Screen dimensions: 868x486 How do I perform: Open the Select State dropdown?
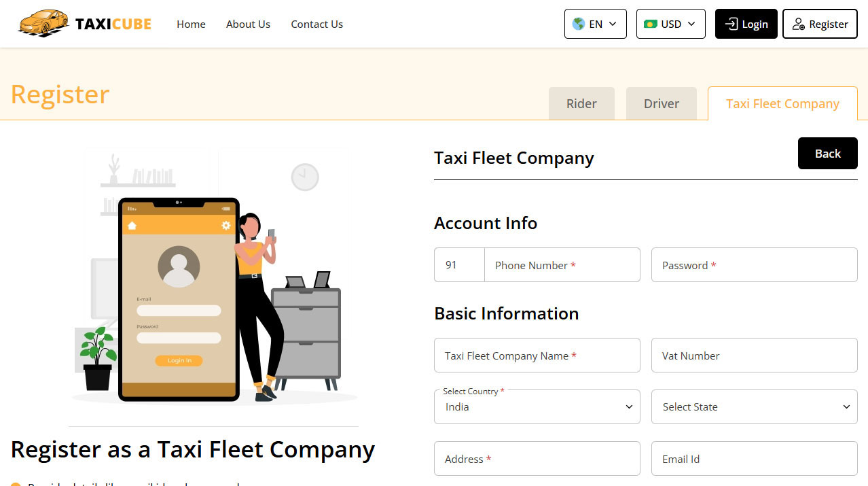click(754, 406)
